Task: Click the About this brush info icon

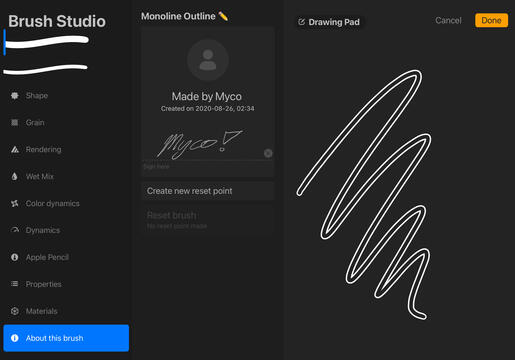Action: click(x=15, y=338)
